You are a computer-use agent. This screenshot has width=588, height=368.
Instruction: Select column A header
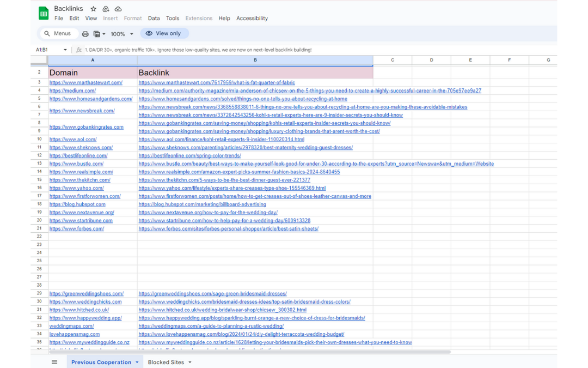coord(93,60)
